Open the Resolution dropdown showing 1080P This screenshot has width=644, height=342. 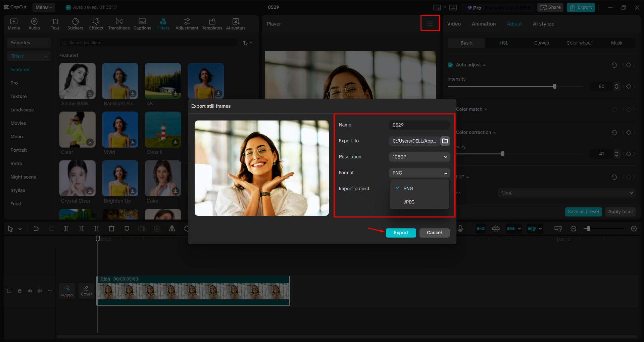point(419,157)
